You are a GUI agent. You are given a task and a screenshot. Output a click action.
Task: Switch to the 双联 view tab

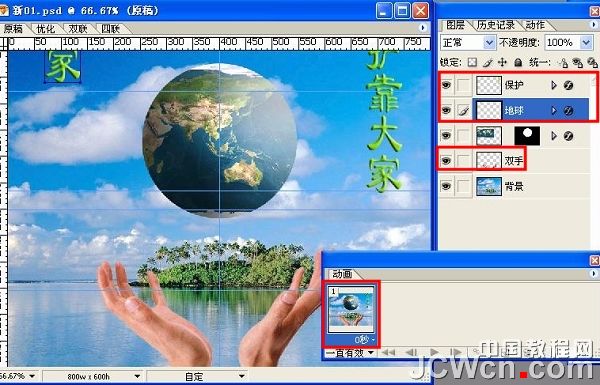click(x=78, y=29)
